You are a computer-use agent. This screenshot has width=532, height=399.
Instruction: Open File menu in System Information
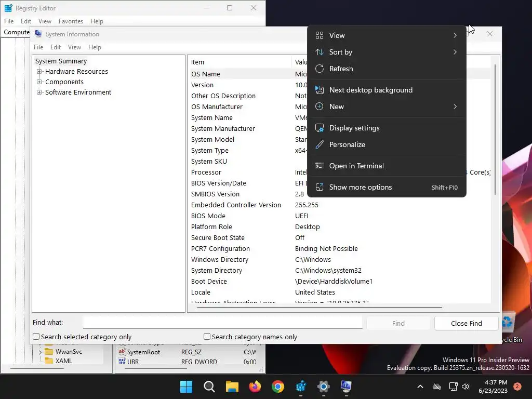tap(38, 47)
